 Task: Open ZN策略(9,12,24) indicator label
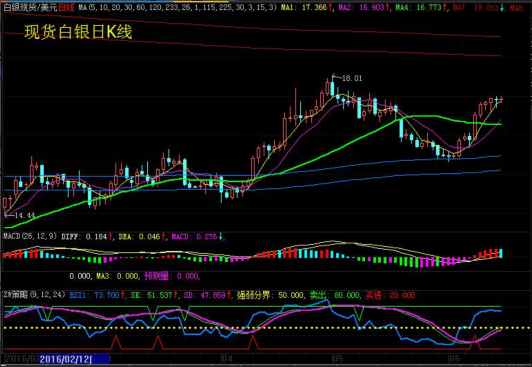click(x=34, y=294)
